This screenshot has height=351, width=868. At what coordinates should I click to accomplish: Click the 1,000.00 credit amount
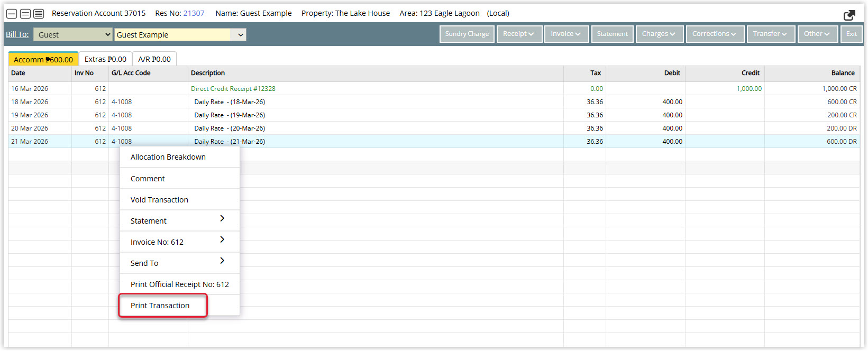click(x=749, y=89)
